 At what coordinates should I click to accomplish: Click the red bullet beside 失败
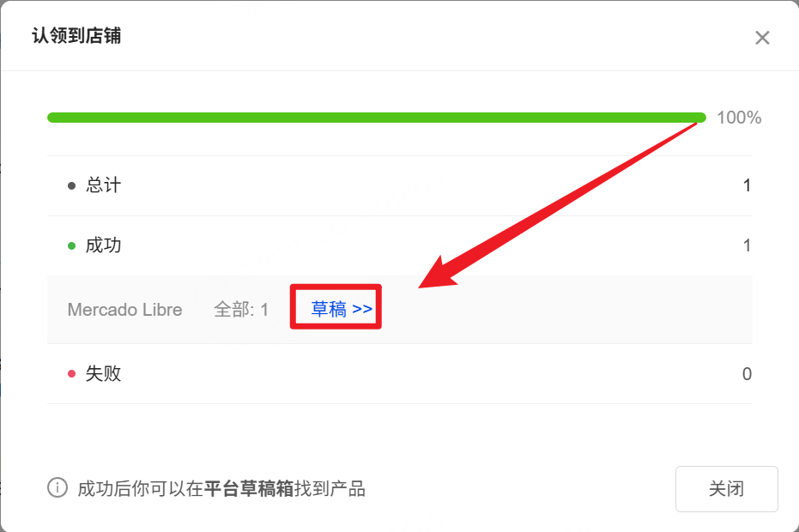tap(71, 374)
